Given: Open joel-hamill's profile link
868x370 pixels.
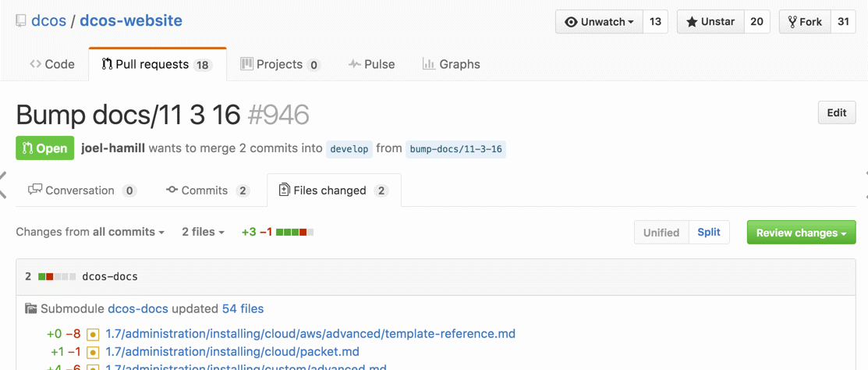Looking at the screenshot, I should [113, 148].
